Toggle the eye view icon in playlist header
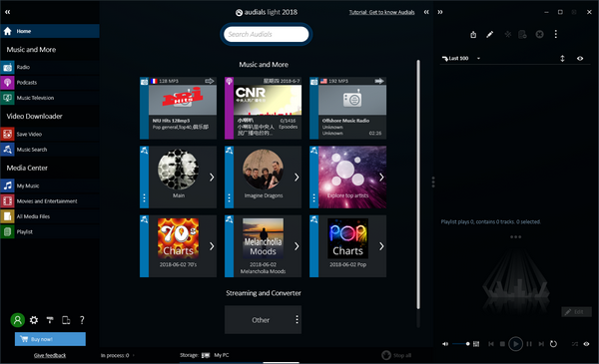This screenshot has height=364, width=599. point(580,59)
